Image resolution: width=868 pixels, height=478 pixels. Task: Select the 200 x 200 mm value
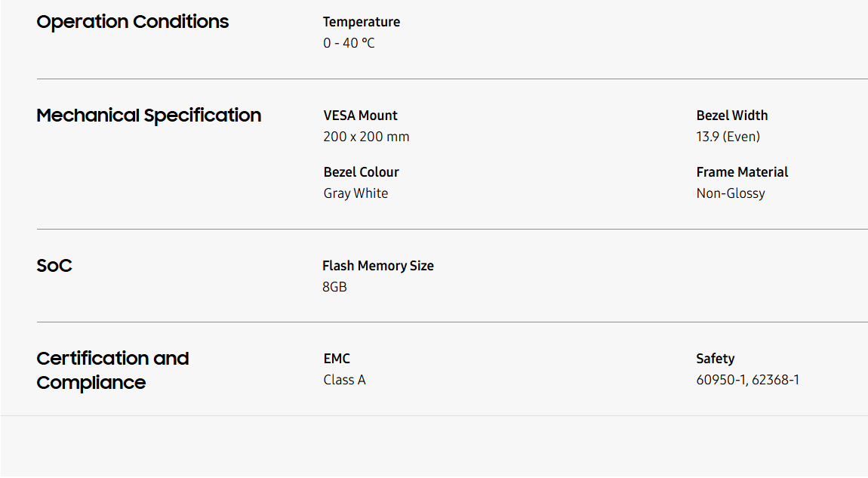coord(366,137)
